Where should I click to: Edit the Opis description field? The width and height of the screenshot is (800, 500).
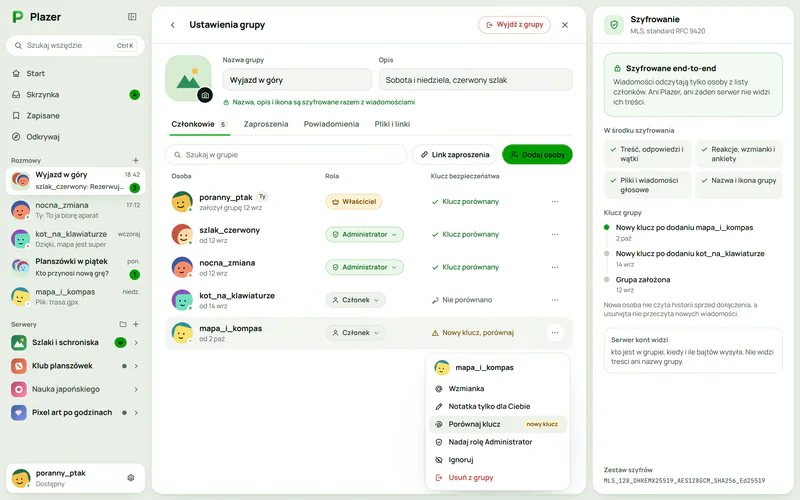click(476, 80)
